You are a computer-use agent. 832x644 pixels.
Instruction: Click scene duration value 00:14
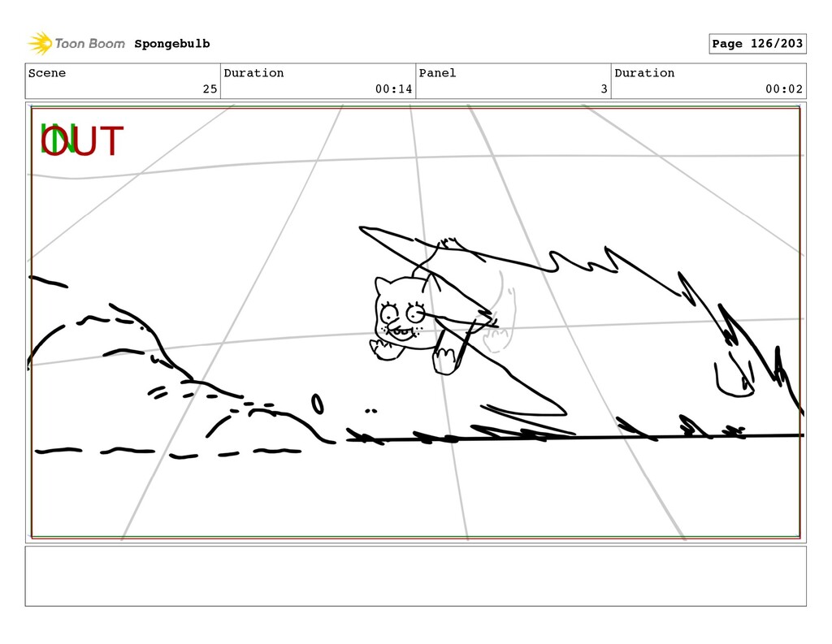[x=393, y=89]
